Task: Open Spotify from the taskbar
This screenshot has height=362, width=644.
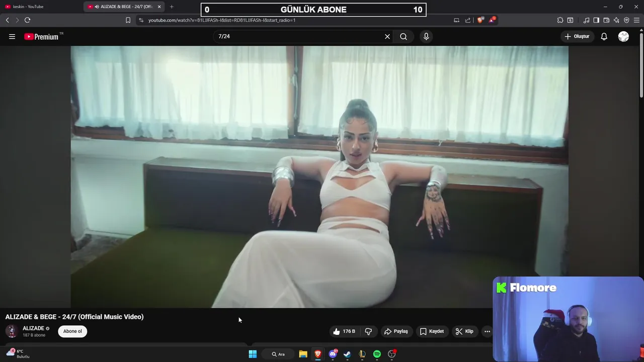Action: coord(377,354)
